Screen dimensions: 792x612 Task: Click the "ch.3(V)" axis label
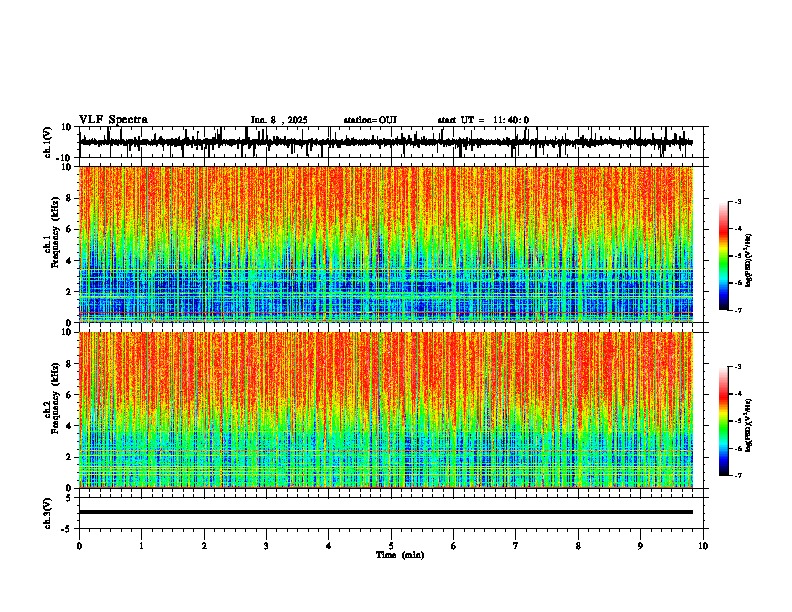tap(48, 513)
